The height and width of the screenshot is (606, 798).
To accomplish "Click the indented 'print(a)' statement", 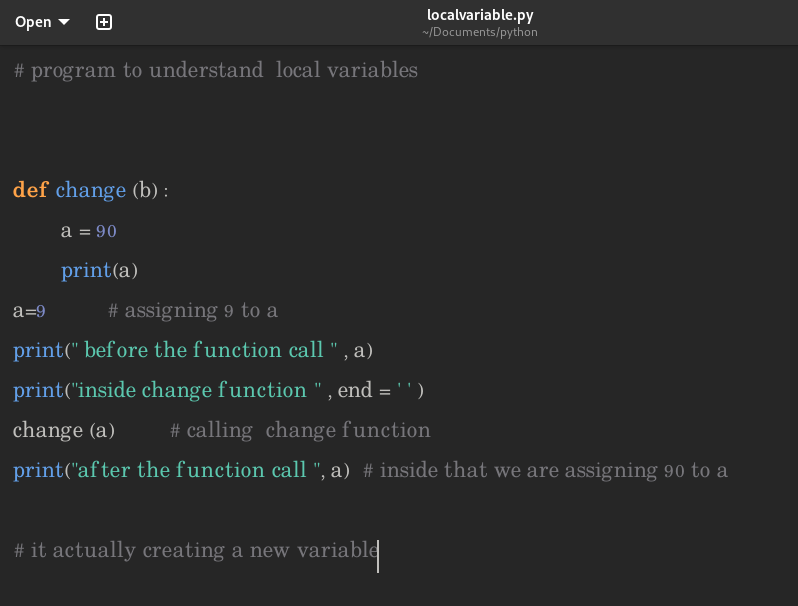I will pos(100,271).
